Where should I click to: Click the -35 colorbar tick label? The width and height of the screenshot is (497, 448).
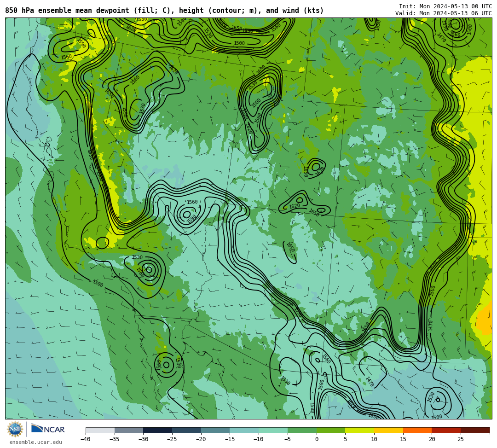pyautogui.click(x=114, y=439)
